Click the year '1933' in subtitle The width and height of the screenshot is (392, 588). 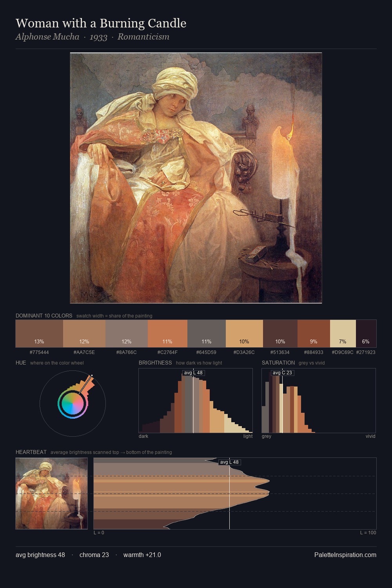98,37
